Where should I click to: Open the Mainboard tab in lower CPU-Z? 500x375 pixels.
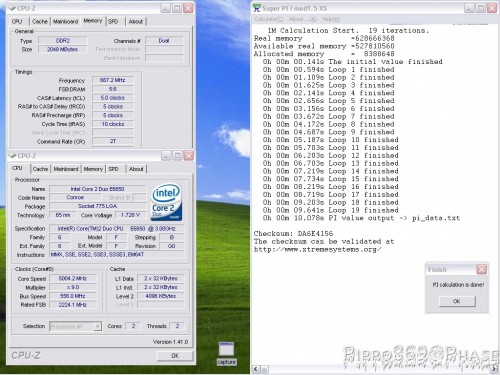(66, 169)
